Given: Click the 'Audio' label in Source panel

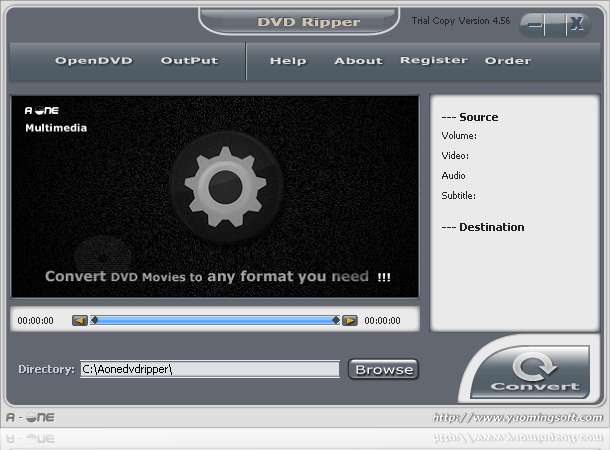Looking at the screenshot, I should pyautogui.click(x=453, y=175).
